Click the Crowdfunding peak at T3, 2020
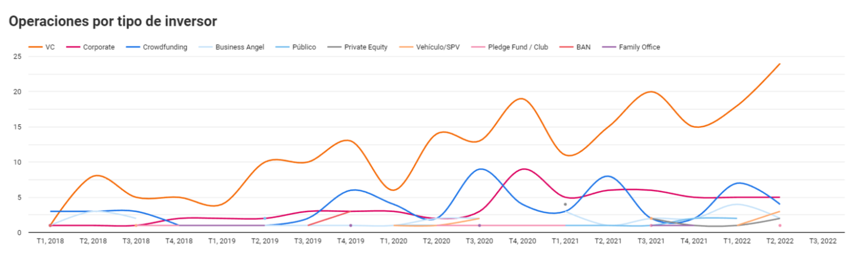The height and width of the screenshot is (255, 868). pos(480,169)
